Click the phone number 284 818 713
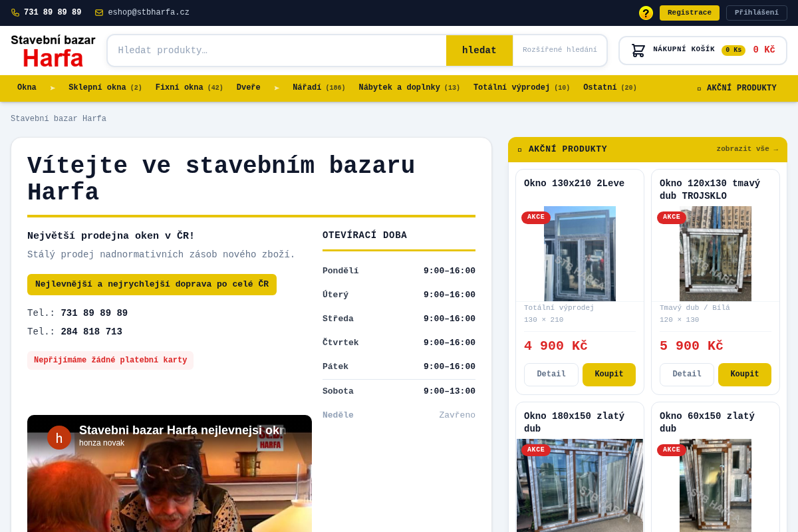The image size is (798, 532). [x=92, y=332]
